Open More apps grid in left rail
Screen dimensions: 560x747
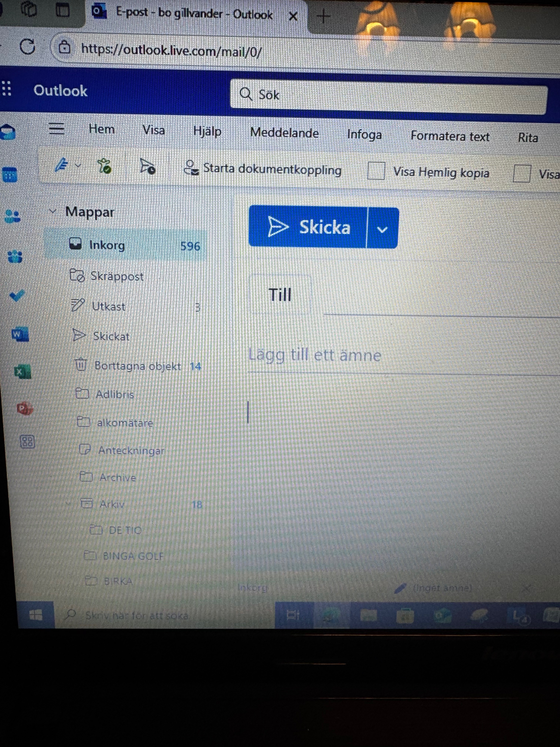pyautogui.click(x=28, y=441)
